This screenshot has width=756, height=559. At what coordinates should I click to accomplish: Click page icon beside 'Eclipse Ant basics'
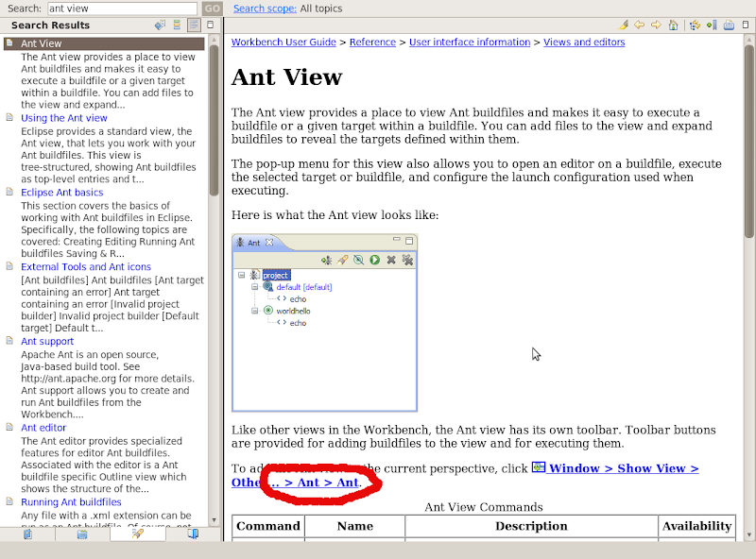pyautogui.click(x=9, y=192)
